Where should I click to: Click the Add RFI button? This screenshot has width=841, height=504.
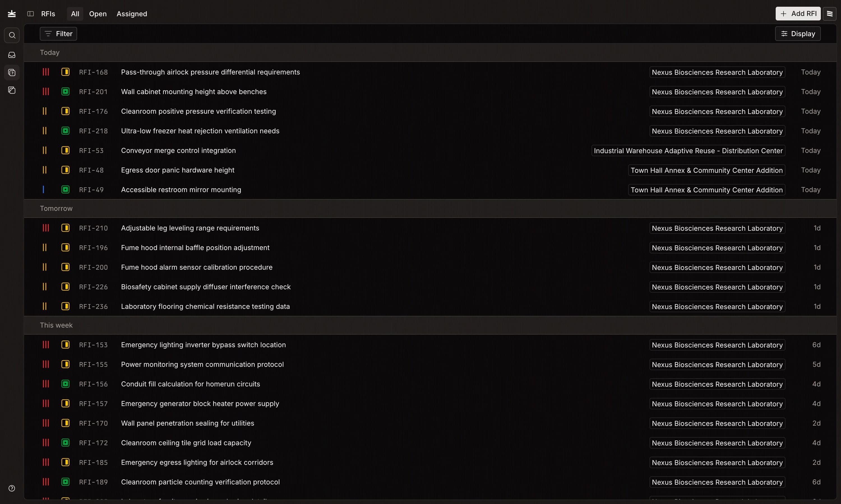798,14
